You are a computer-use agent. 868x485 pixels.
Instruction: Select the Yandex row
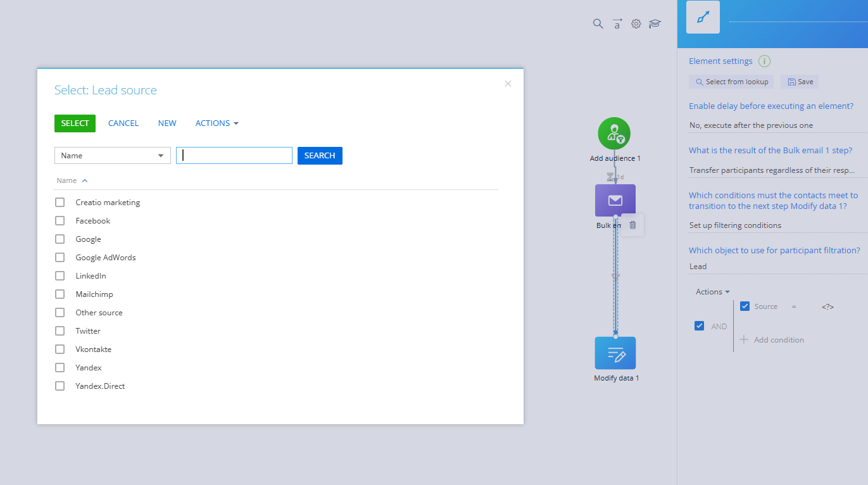(276, 368)
